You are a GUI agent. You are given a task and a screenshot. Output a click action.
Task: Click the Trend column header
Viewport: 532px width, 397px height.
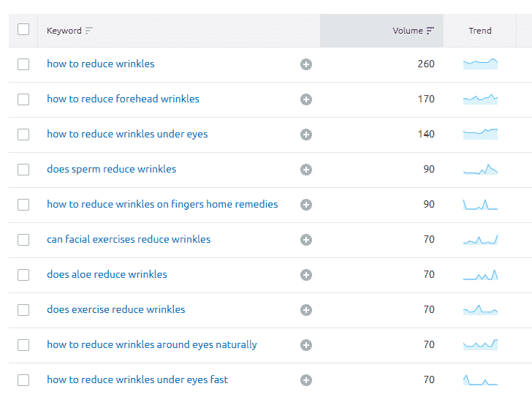coord(480,31)
